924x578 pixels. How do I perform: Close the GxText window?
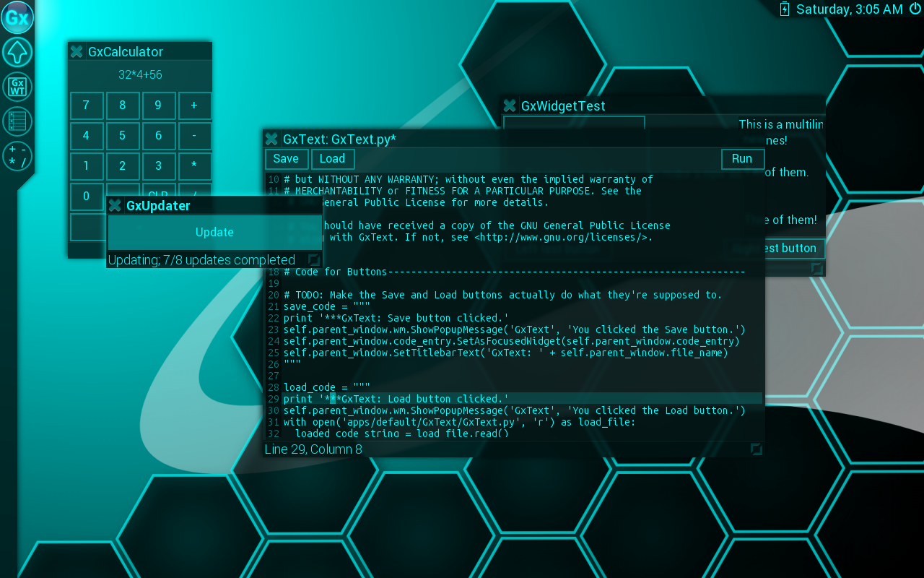coord(271,139)
